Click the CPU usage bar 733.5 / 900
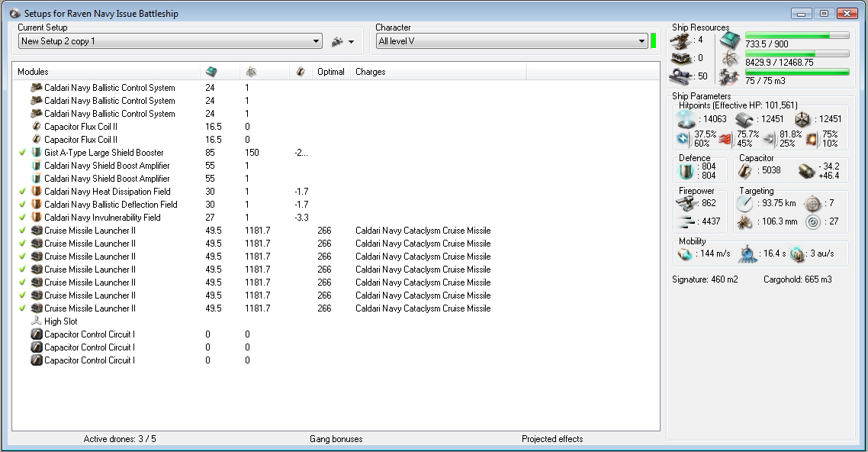Viewport: 868px width, 452px height. tap(797, 35)
